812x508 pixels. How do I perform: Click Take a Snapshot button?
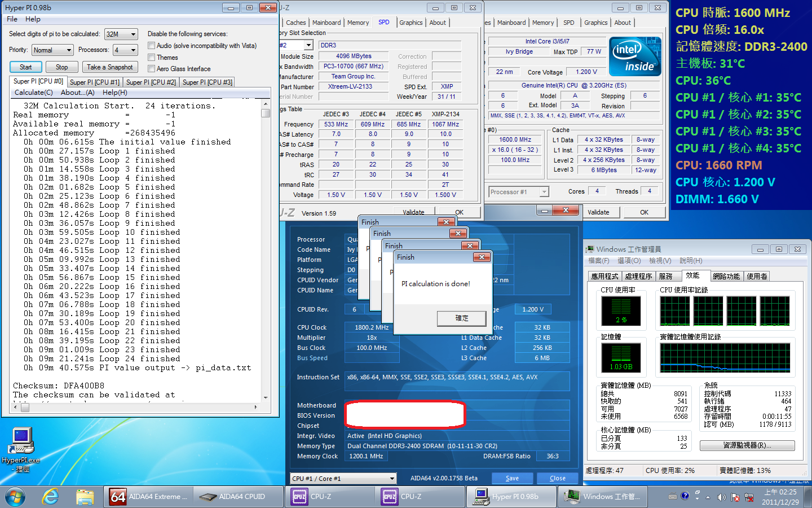coord(110,67)
